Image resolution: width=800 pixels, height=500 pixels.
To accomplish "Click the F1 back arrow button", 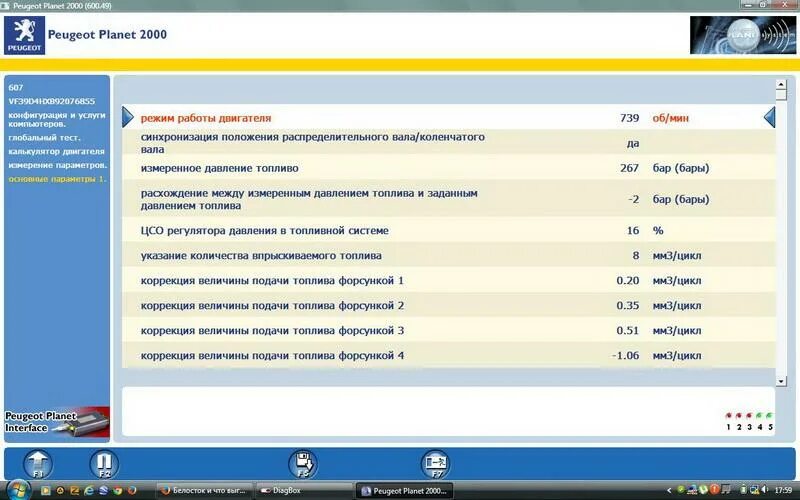I will [x=38, y=464].
